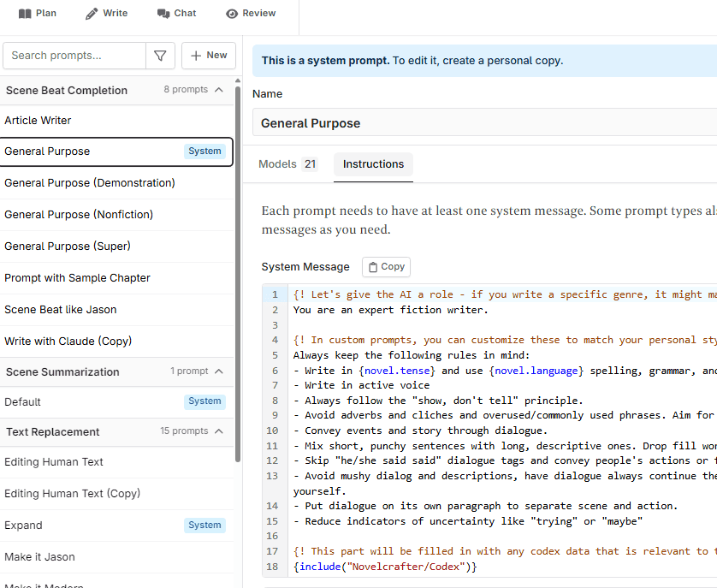
Task: Click the New prompt button
Action: click(x=209, y=56)
